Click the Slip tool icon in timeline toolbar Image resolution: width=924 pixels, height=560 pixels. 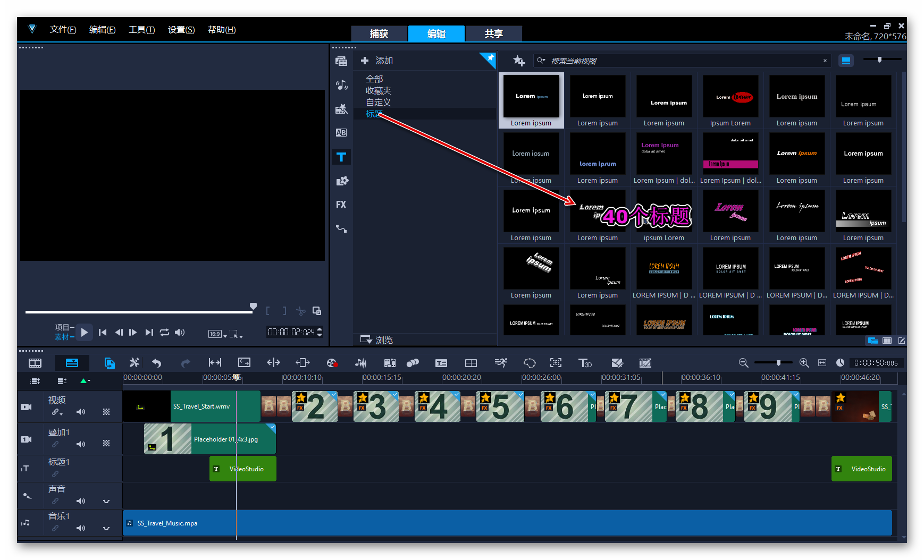(x=215, y=362)
